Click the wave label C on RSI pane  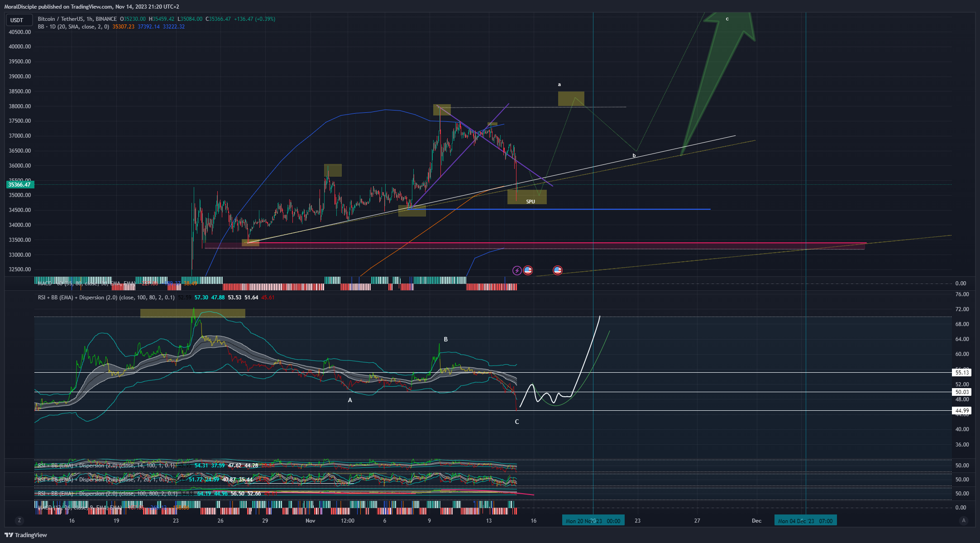pyautogui.click(x=517, y=422)
